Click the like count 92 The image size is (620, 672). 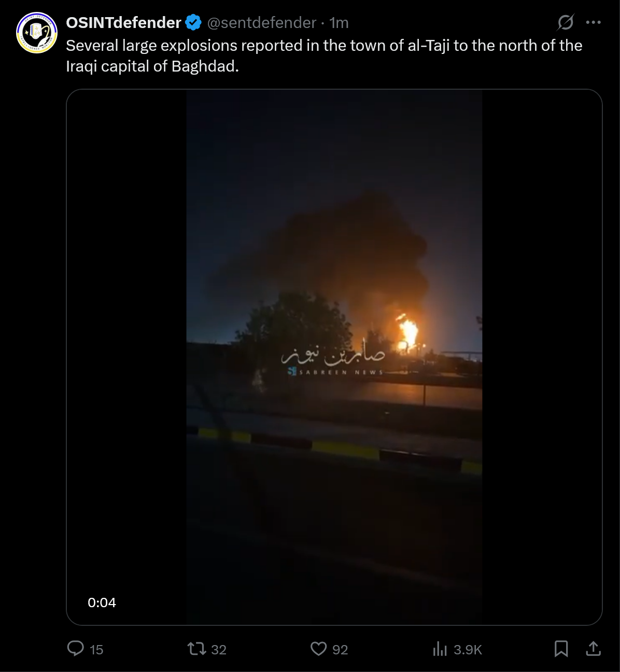click(x=340, y=650)
